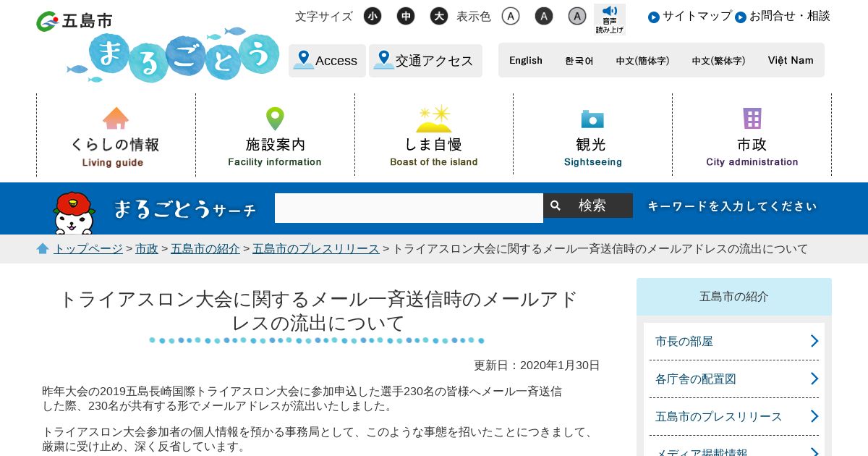Click island sun icon for しま自慢
The height and width of the screenshot is (456, 868).
point(434,119)
